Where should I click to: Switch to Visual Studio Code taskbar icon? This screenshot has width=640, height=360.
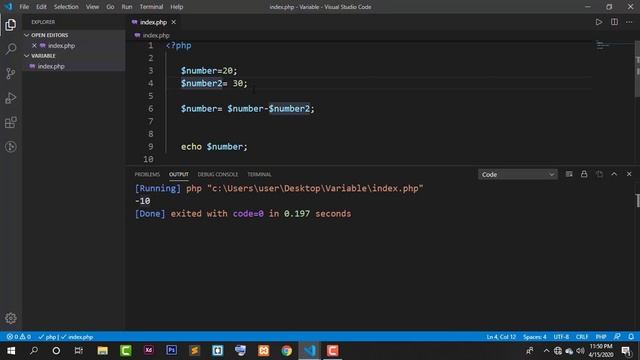click(x=310, y=351)
